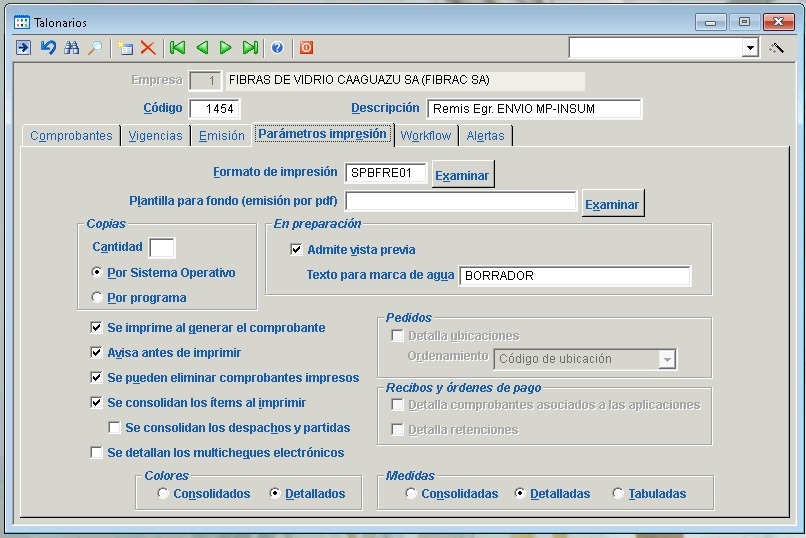Open the top toolbar combo box dropdown
This screenshot has height=538, width=806.
[x=750, y=48]
